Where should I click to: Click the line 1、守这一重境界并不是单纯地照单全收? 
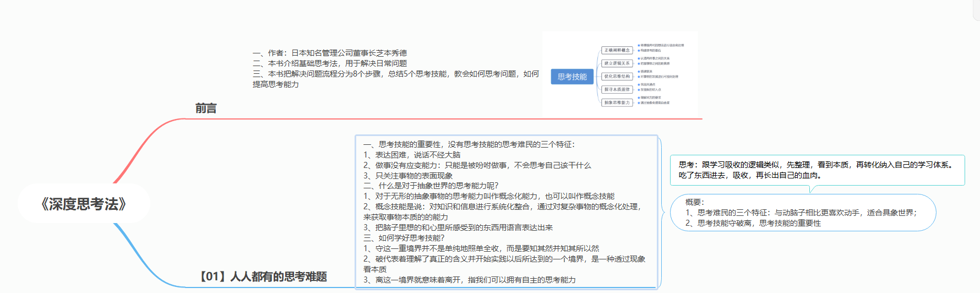tap(481, 248)
